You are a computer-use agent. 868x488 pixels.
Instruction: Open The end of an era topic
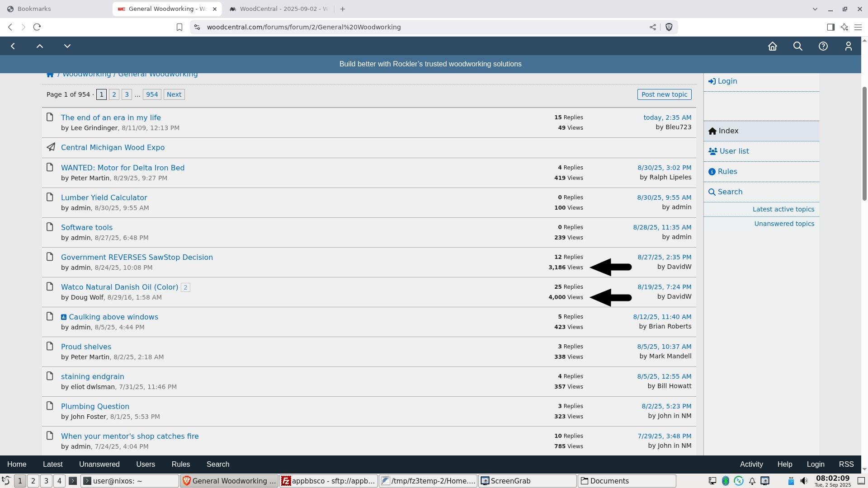click(111, 117)
